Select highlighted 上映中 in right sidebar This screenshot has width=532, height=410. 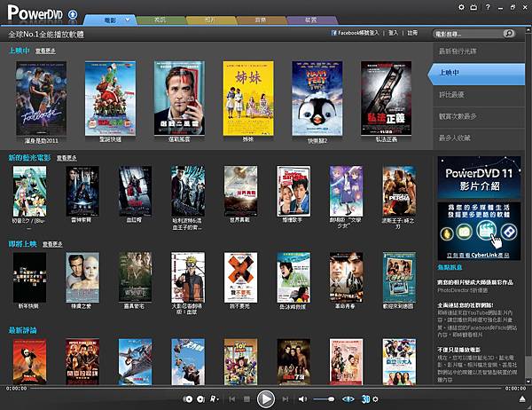tap(476, 74)
